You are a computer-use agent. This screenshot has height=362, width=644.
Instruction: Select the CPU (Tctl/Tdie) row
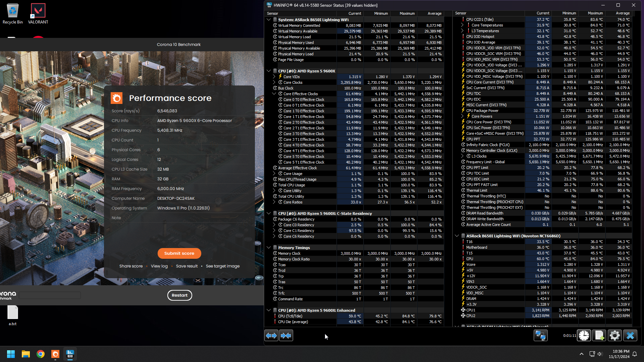354,316
